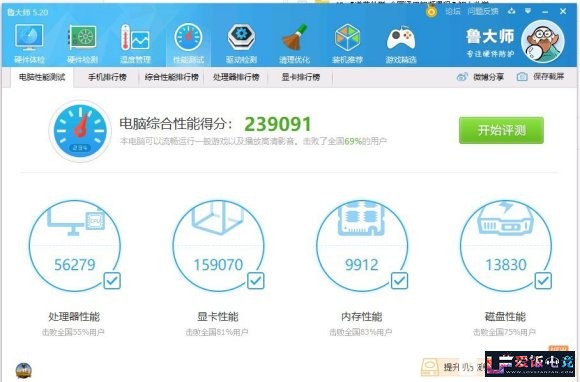Click the skin/cloud icon in title bar

pyautogui.click(x=512, y=11)
